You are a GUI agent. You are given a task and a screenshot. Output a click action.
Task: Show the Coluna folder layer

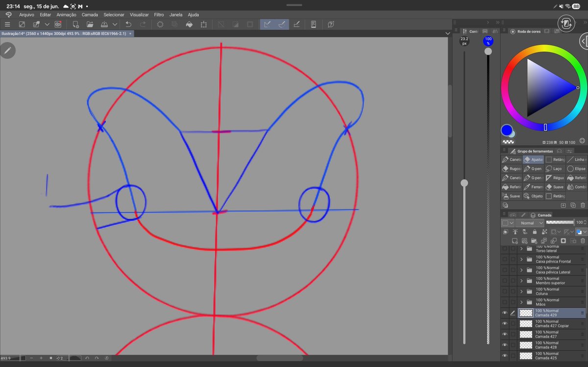[x=505, y=292]
